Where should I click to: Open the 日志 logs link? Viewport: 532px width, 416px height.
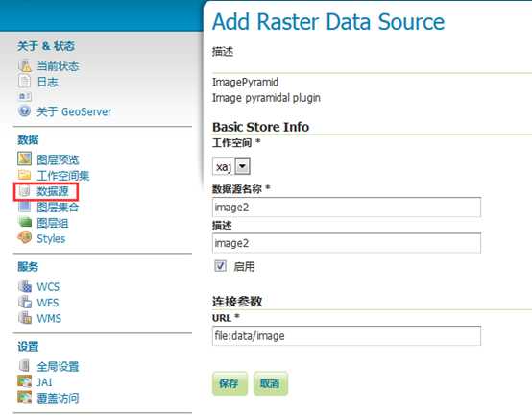(x=47, y=82)
